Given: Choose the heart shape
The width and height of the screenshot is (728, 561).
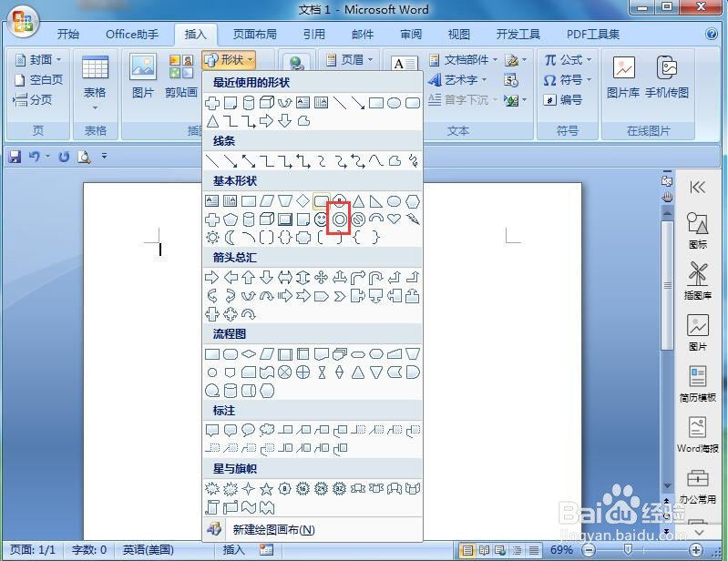Looking at the screenshot, I should (x=395, y=219).
